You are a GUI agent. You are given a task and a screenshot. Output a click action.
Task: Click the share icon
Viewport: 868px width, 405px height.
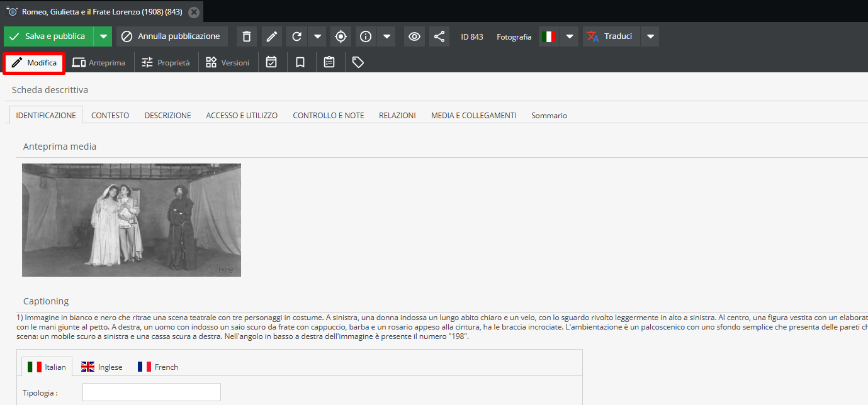click(439, 36)
